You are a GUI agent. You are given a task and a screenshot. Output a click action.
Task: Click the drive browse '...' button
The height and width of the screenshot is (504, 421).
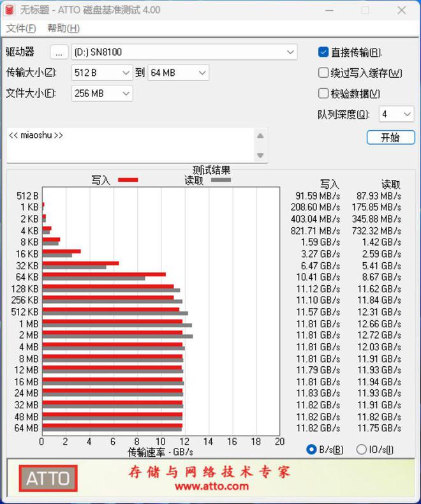point(59,52)
